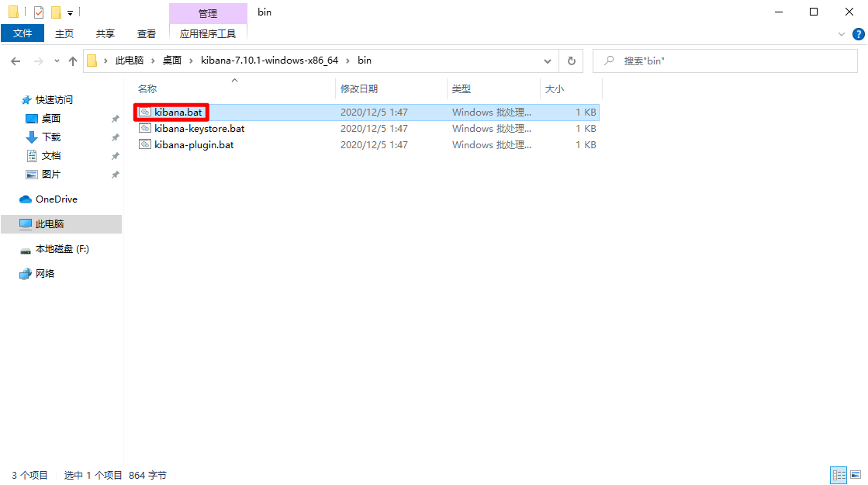
Task: Expand chevron after kibana folder breadcrumb
Action: point(348,61)
